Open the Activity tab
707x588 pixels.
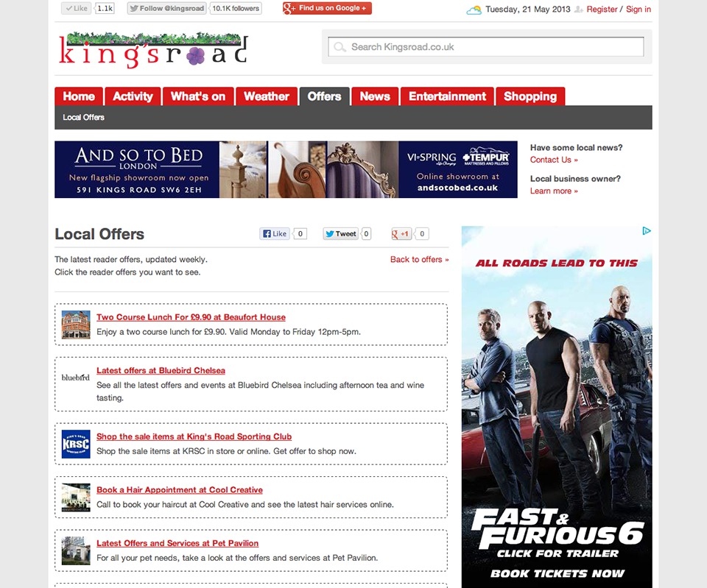click(x=133, y=96)
